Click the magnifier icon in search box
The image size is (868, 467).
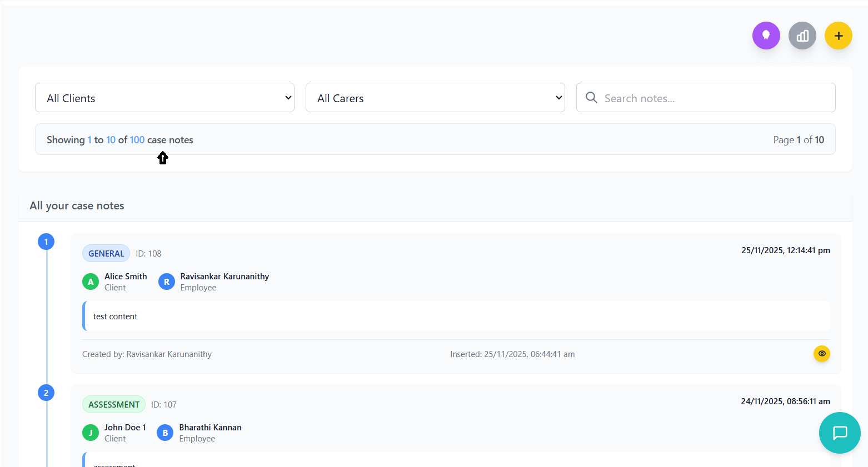(x=591, y=98)
